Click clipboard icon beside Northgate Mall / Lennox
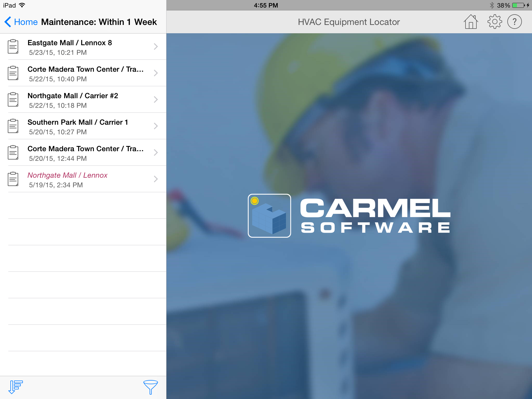The height and width of the screenshot is (399, 532). tap(13, 179)
